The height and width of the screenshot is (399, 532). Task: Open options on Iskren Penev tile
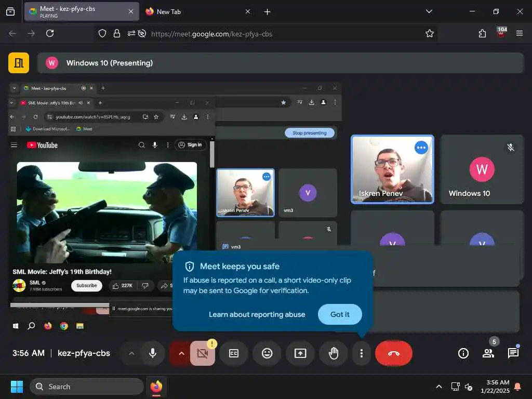421,147
